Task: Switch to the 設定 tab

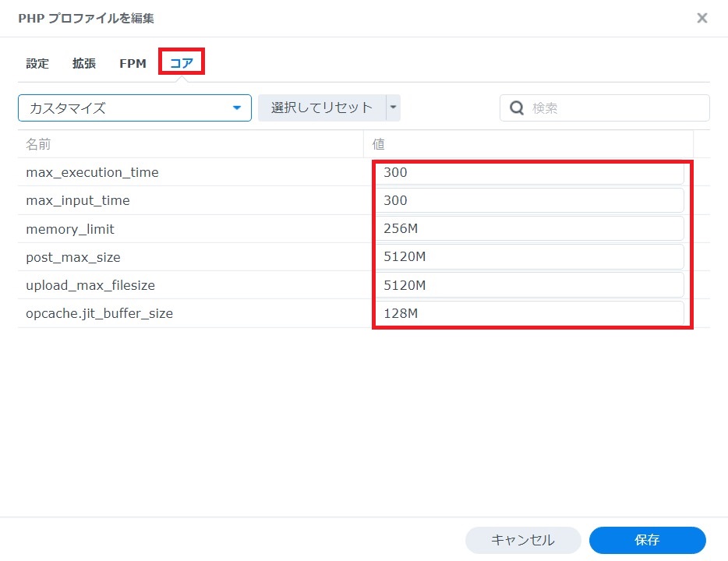Action: 37,63
